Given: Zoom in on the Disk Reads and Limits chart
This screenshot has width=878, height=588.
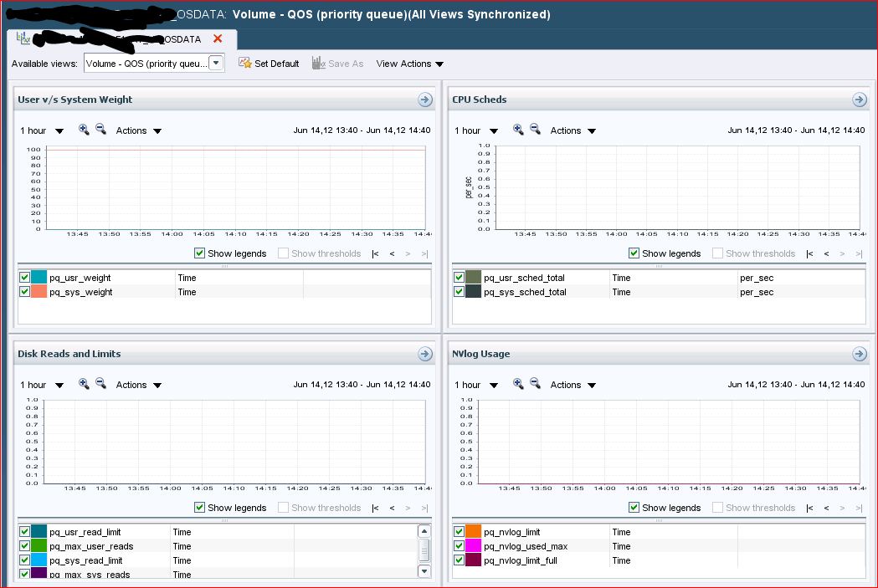Looking at the screenshot, I should pyautogui.click(x=84, y=384).
